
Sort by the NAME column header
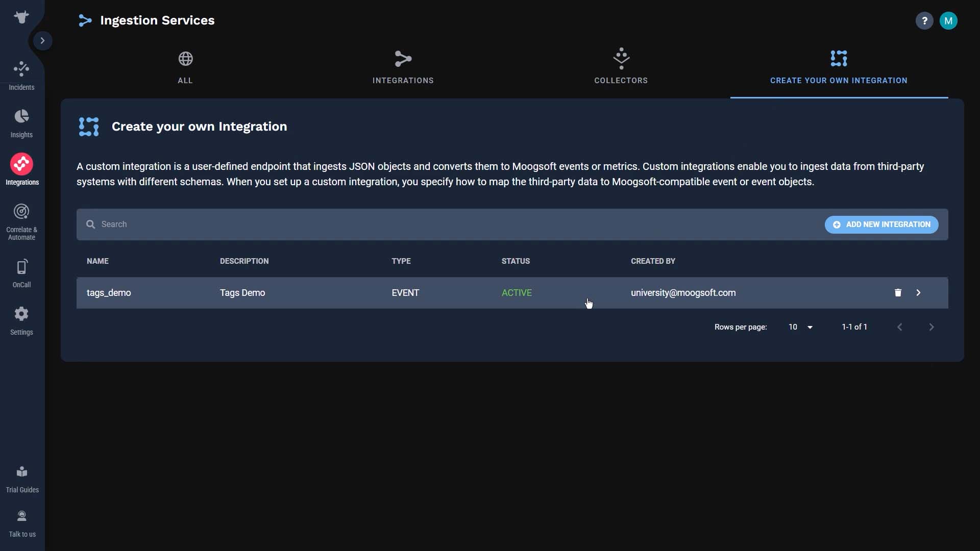97,261
